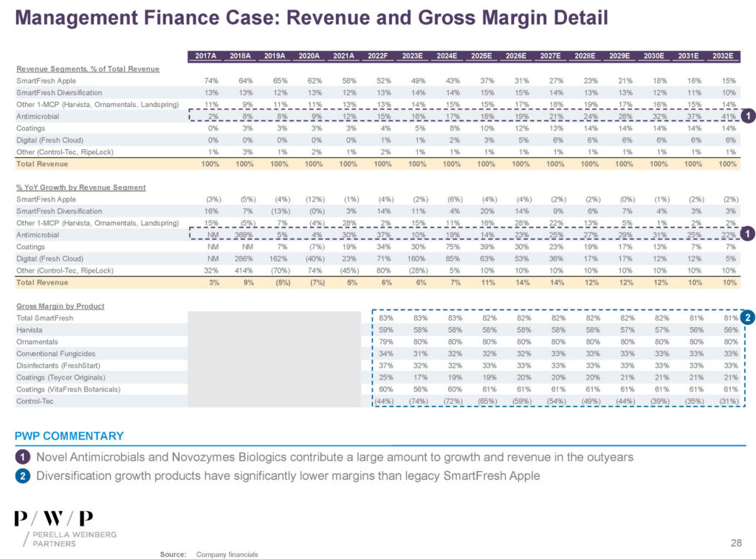Image resolution: width=756 pixels, height=559 pixels.
Task: Click the 'Ornamentals' gross margin row label
Action: pos(37,342)
